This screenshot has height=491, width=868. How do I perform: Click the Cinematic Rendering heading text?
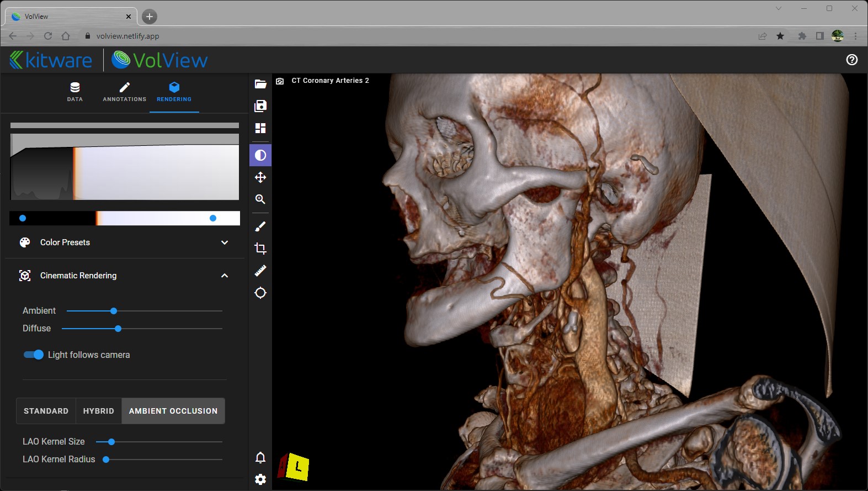point(78,276)
